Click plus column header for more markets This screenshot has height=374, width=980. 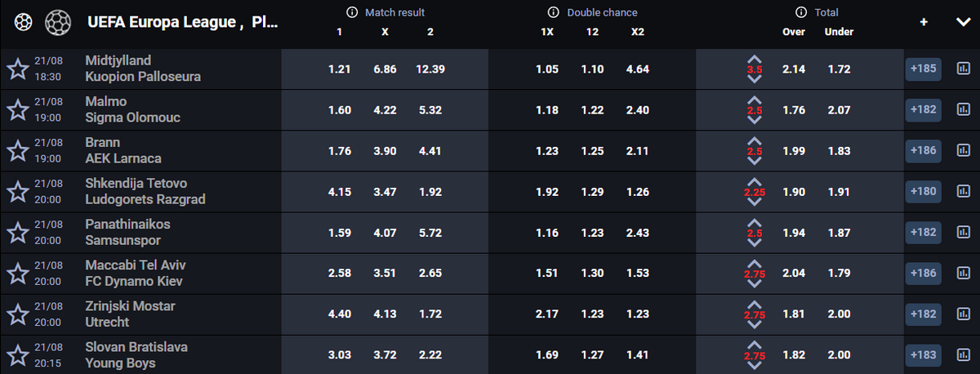[x=924, y=22]
